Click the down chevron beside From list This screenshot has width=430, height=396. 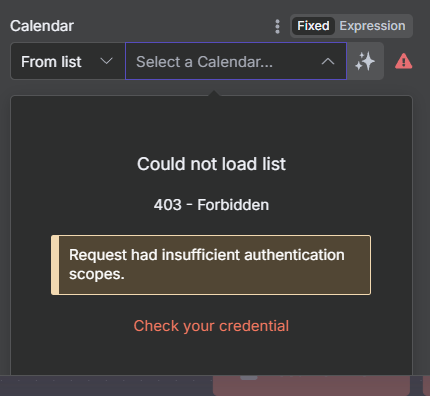(106, 61)
